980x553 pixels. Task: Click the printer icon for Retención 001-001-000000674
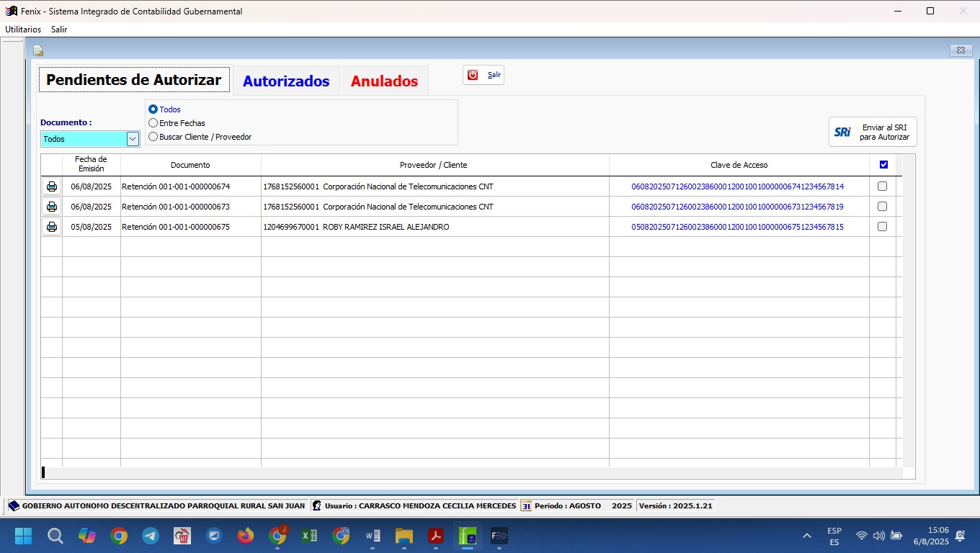click(x=51, y=186)
